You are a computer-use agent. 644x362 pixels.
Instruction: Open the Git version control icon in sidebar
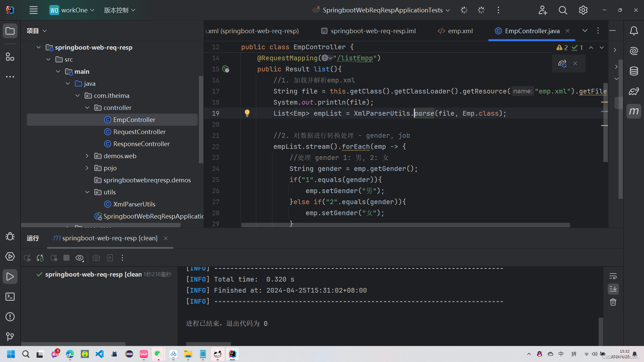point(10,336)
